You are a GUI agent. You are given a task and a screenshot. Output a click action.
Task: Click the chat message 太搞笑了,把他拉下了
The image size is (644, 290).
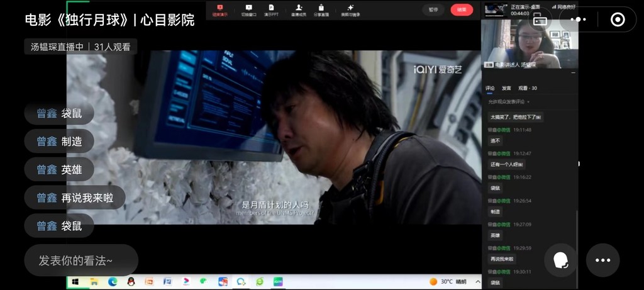516,117
